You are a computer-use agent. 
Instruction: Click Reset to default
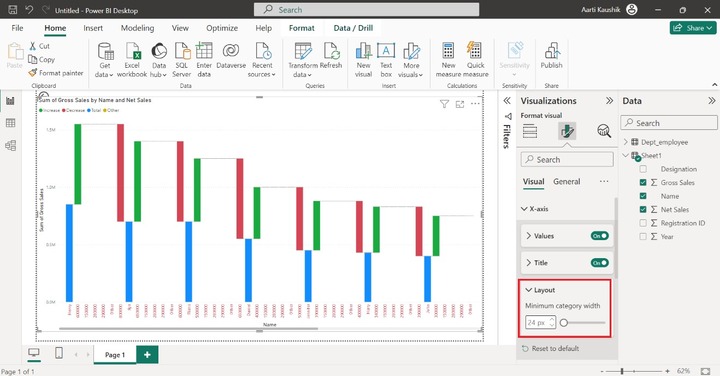pos(551,348)
